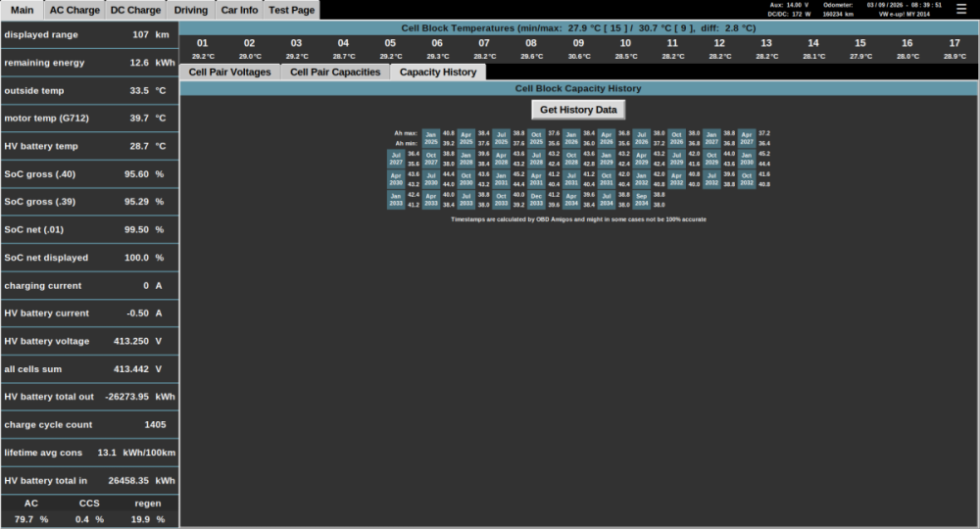Click the Get History Data button

(578, 110)
